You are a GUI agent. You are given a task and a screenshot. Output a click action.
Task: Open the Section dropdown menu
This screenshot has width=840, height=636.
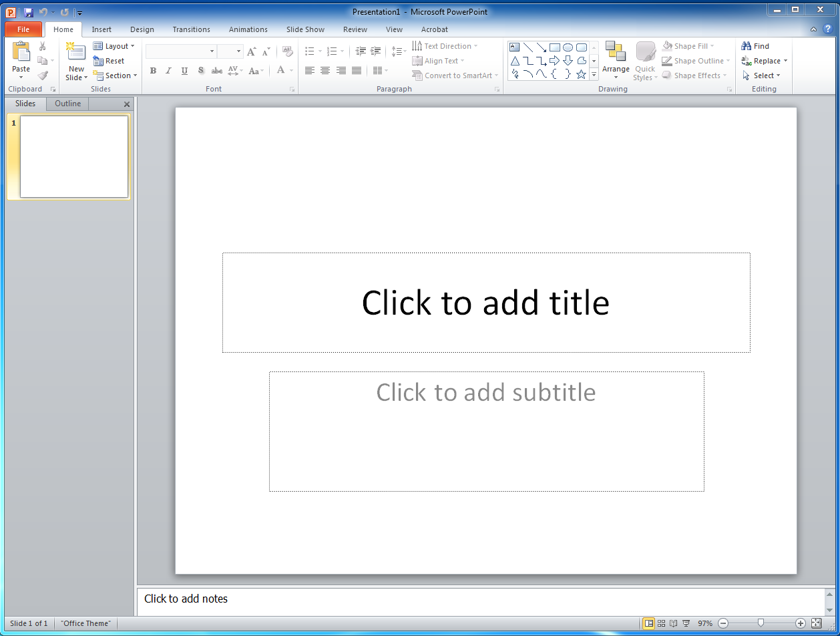pos(115,75)
